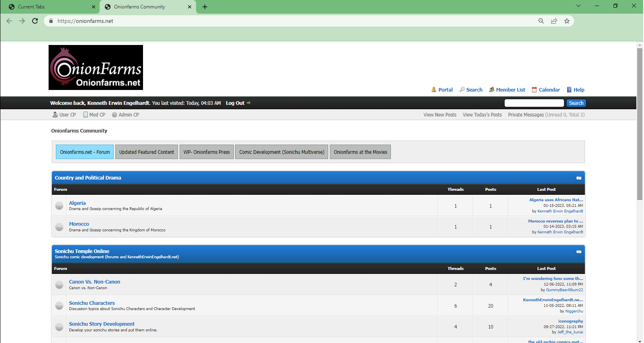Screen dimensions: 644x343
Task: Click the Onionfarms Community breadcrumb
Action: tap(79, 131)
